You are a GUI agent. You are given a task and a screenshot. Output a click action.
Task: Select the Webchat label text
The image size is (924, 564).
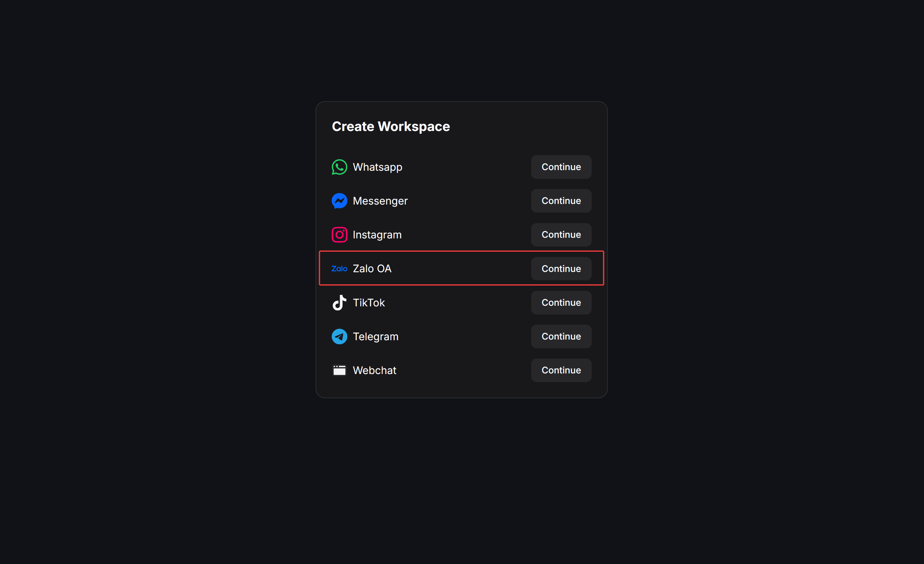374,370
